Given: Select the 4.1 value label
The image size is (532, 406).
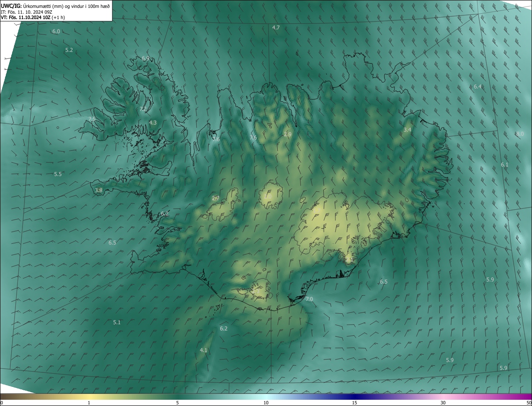Looking at the screenshot, I should [203, 350].
